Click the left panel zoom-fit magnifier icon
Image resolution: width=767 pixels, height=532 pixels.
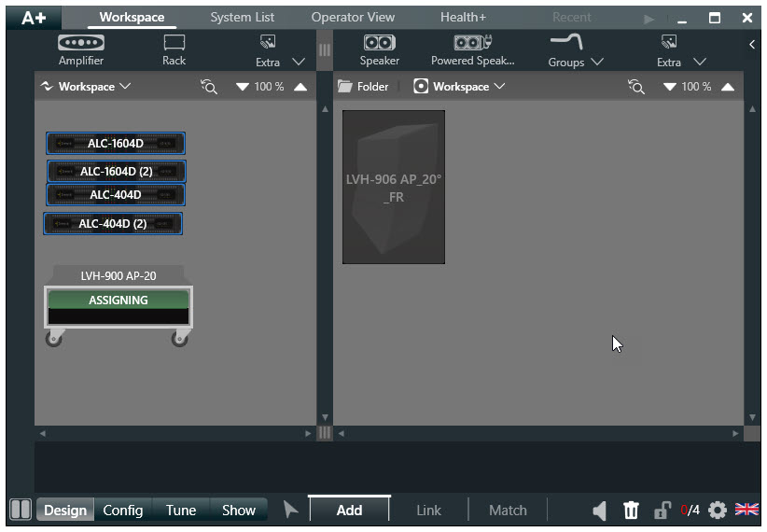(209, 87)
